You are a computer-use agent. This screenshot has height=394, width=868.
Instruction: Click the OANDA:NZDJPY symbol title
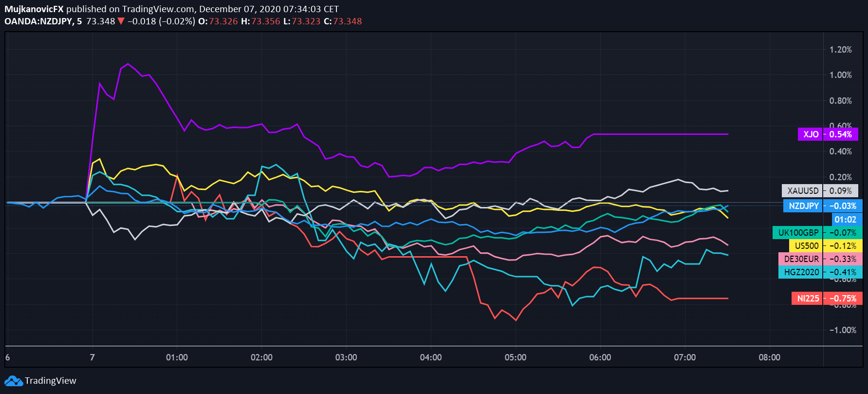(x=38, y=21)
